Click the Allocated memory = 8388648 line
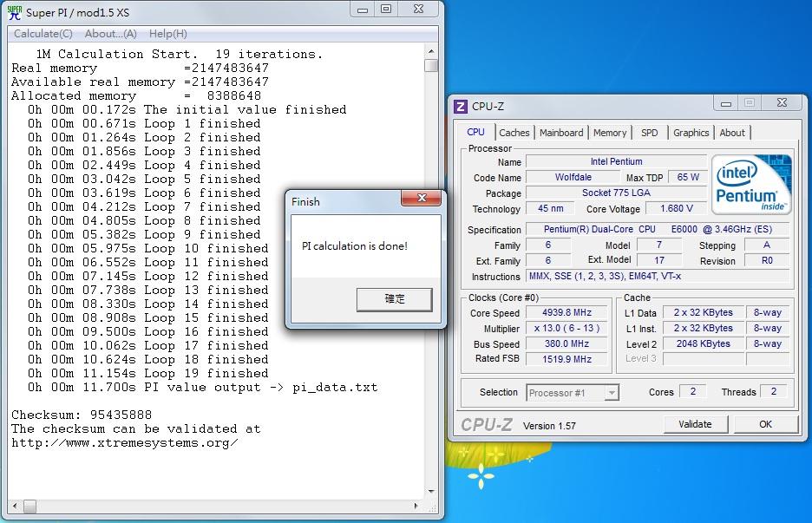The height and width of the screenshot is (523, 812). click(x=136, y=95)
